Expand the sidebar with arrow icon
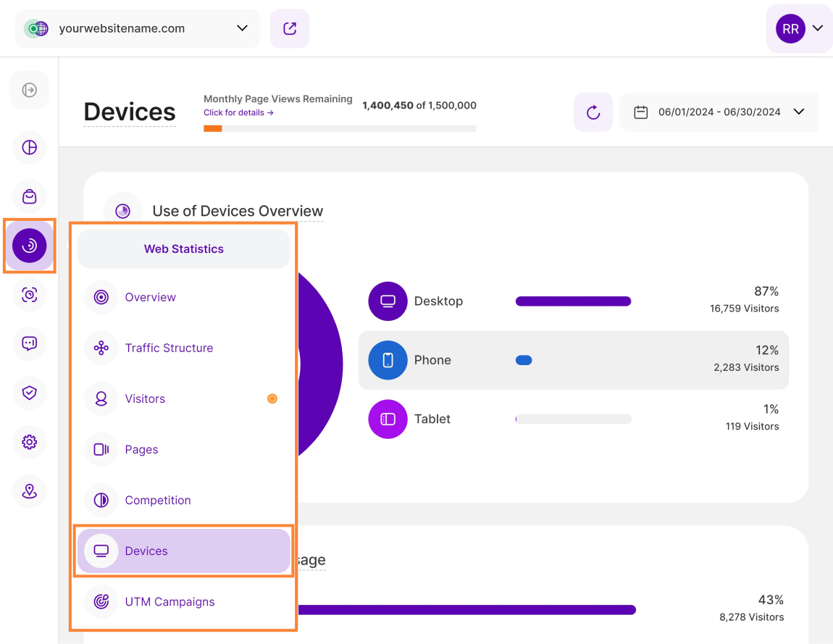This screenshot has height=644, width=833. pyautogui.click(x=29, y=90)
